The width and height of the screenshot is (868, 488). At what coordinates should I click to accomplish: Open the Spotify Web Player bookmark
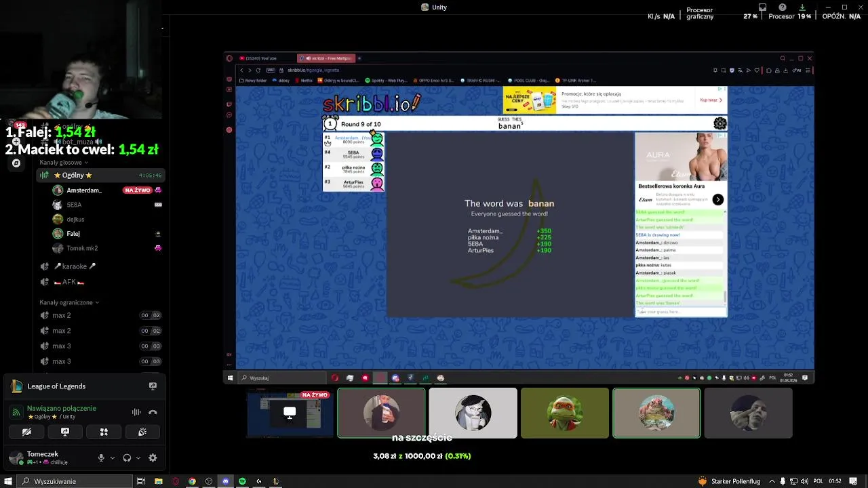pos(386,81)
